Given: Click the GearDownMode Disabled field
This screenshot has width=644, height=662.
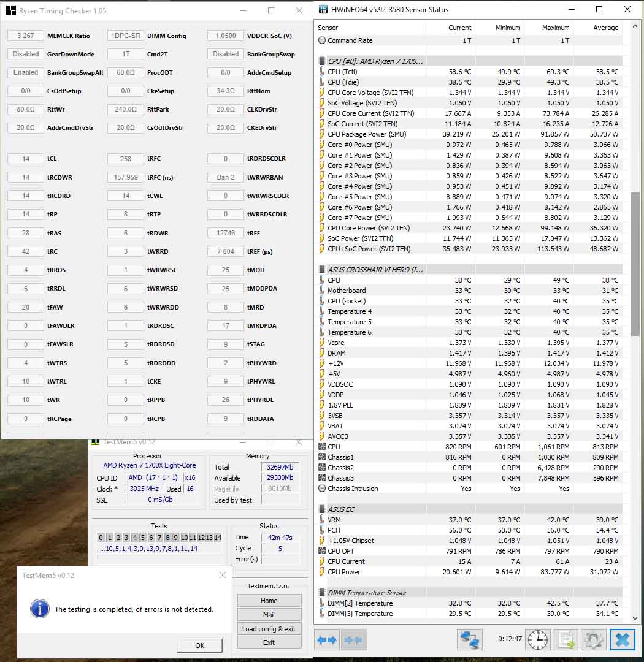Looking at the screenshot, I should point(26,54).
